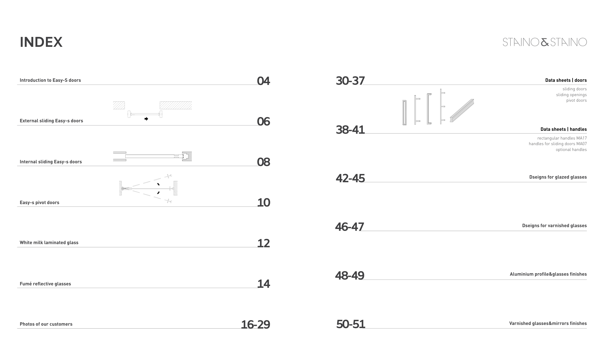Open Introduction to Easy-S doors entry
Screen dimensions: 607x364
tap(50, 80)
